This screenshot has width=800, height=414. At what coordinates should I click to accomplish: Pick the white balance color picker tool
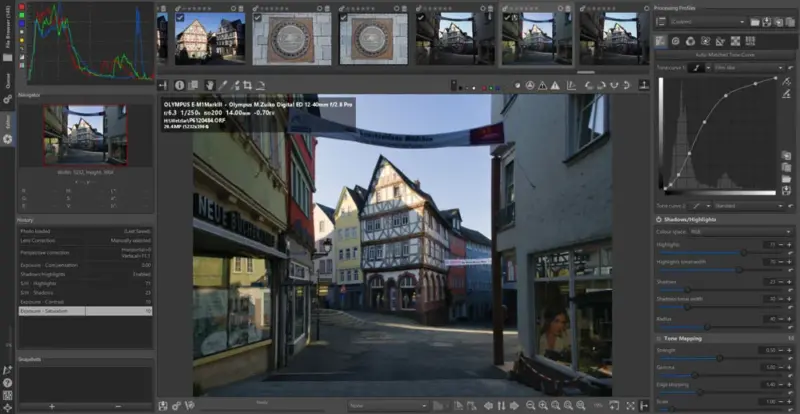pyautogui.click(x=222, y=86)
